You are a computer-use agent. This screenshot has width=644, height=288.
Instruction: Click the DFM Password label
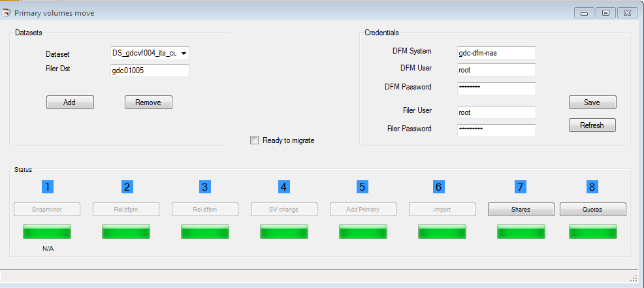(408, 87)
